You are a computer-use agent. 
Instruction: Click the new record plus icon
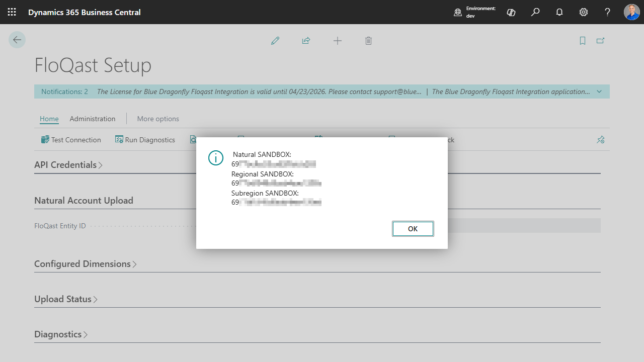point(338,41)
